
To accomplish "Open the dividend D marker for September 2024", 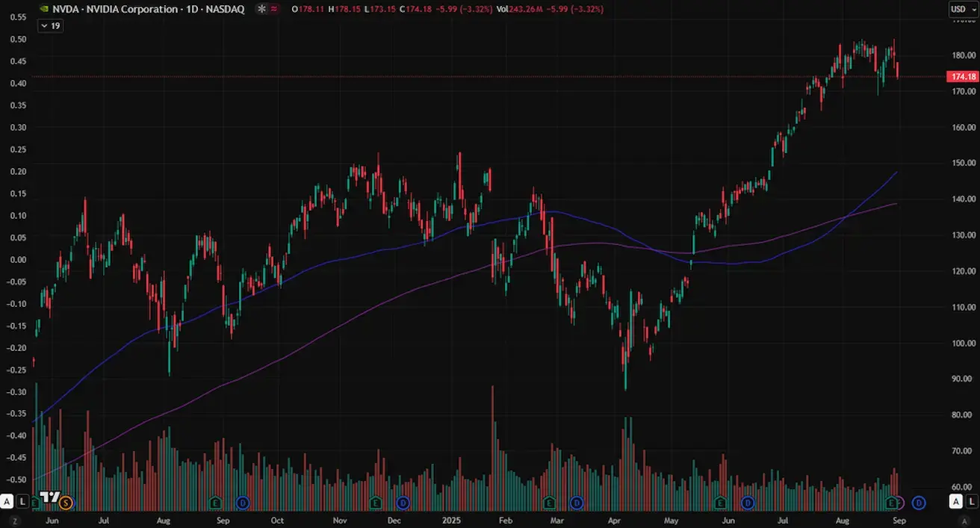I will (242, 502).
